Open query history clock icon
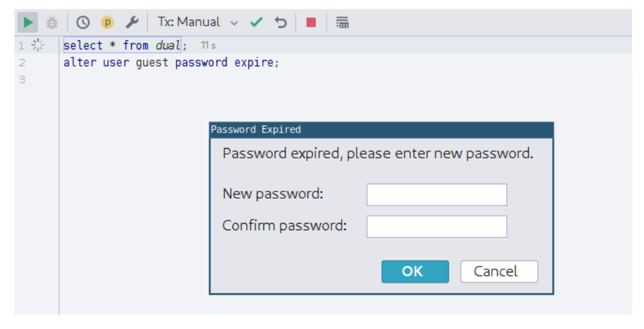The image size is (644, 329). tap(83, 22)
